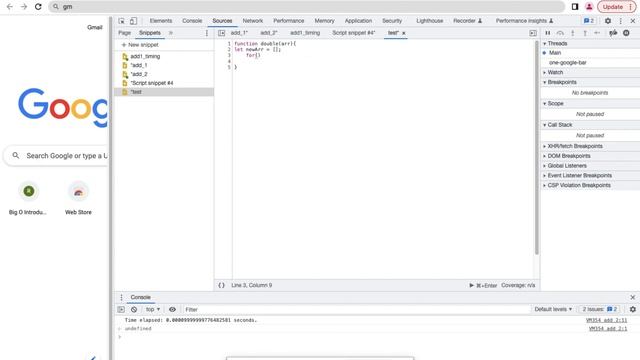This screenshot has width=640, height=360.
Task: Open the Chrome profile avatar
Action: click(589, 7)
